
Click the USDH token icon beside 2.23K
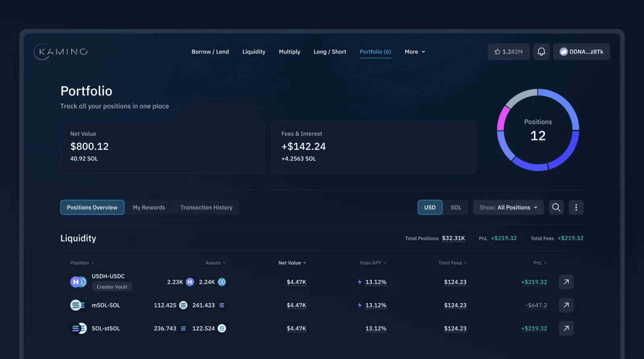pos(190,282)
